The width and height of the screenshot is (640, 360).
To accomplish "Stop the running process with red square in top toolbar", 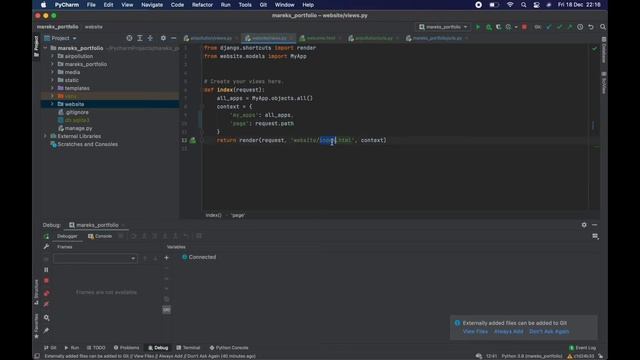I will coord(524,27).
